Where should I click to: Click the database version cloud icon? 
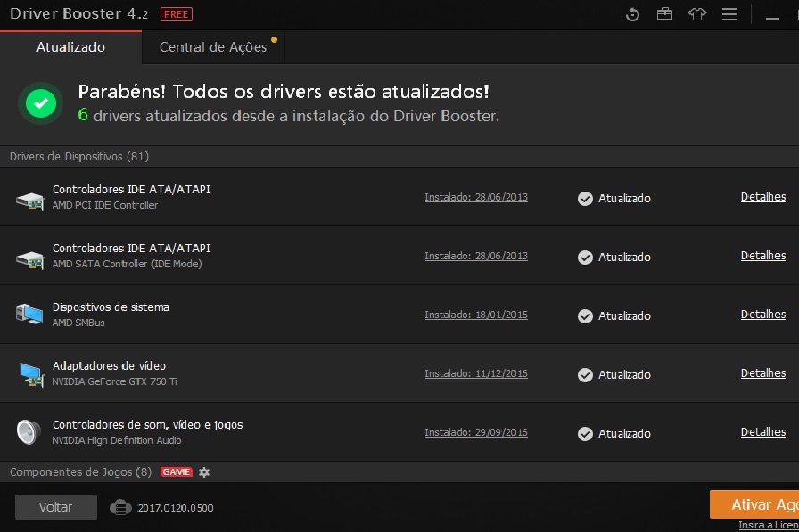120,507
